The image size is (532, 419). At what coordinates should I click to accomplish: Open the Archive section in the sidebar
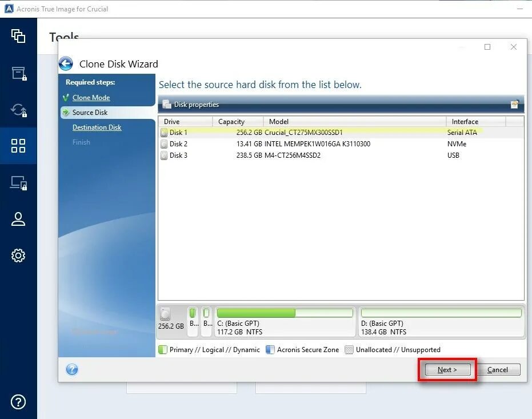click(x=19, y=73)
